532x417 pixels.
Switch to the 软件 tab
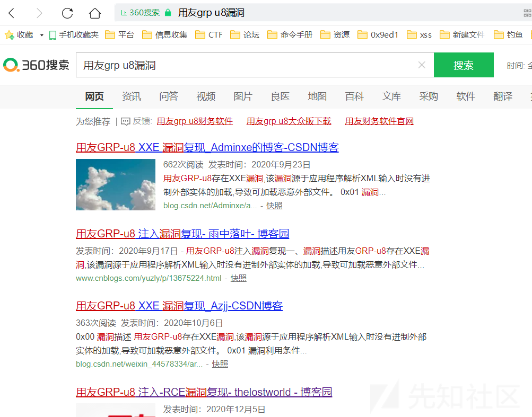pos(466,96)
